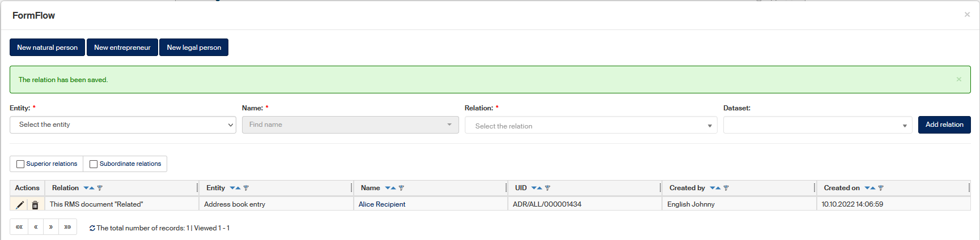The width and height of the screenshot is (980, 240).
Task: Click the New natural person button
Action: (x=47, y=48)
